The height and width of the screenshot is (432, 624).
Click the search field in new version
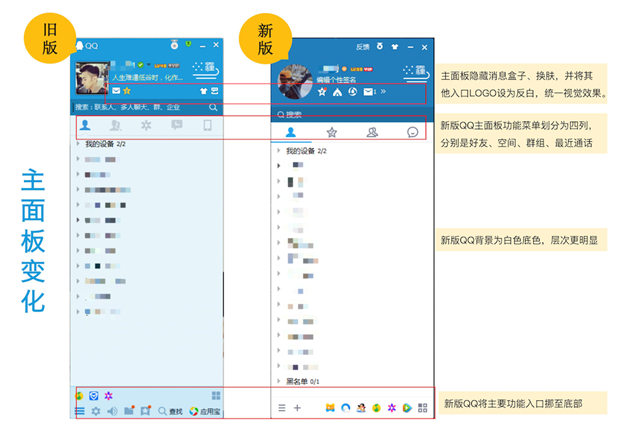pos(352,115)
